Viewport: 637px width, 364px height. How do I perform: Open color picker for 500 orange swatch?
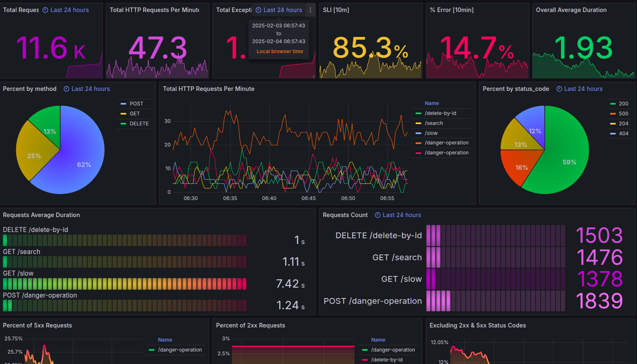612,114
